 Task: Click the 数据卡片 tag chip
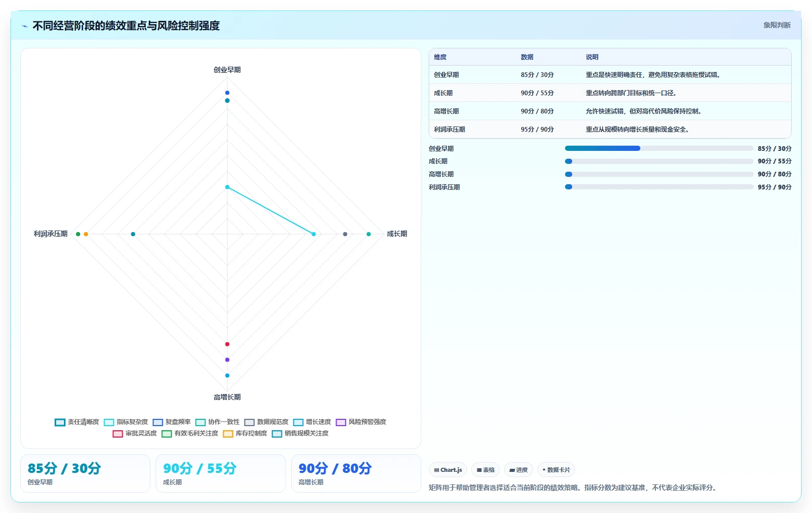[x=556, y=470]
